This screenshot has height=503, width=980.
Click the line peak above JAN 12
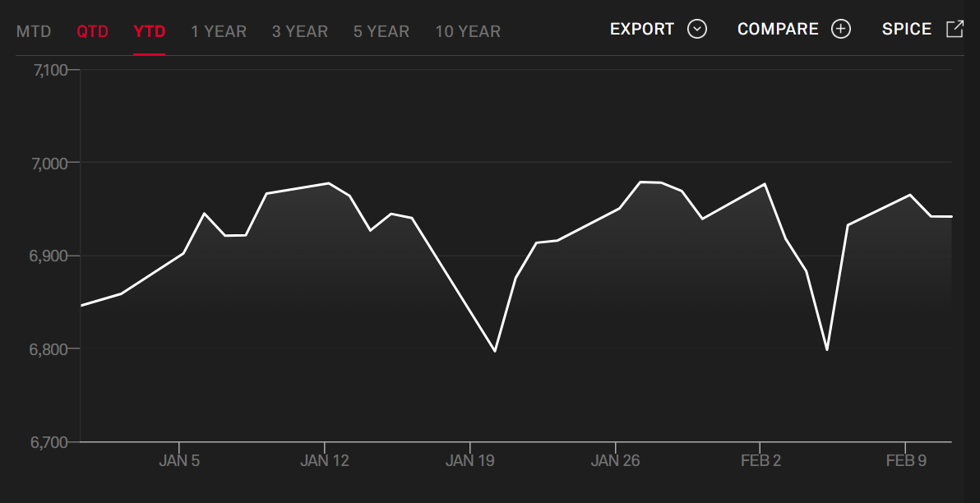click(x=329, y=183)
